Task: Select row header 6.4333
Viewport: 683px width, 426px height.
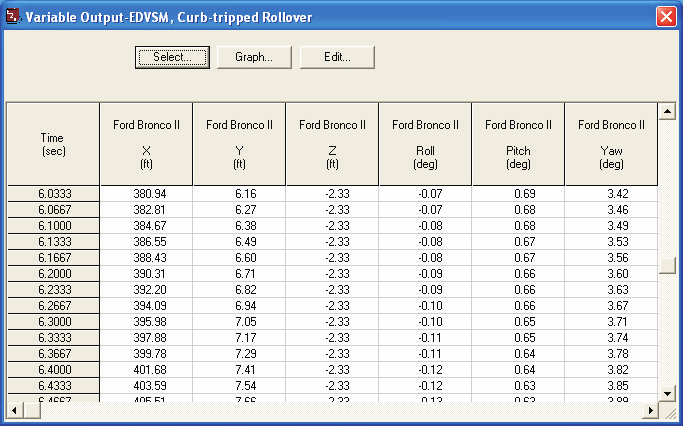Action: (53, 385)
